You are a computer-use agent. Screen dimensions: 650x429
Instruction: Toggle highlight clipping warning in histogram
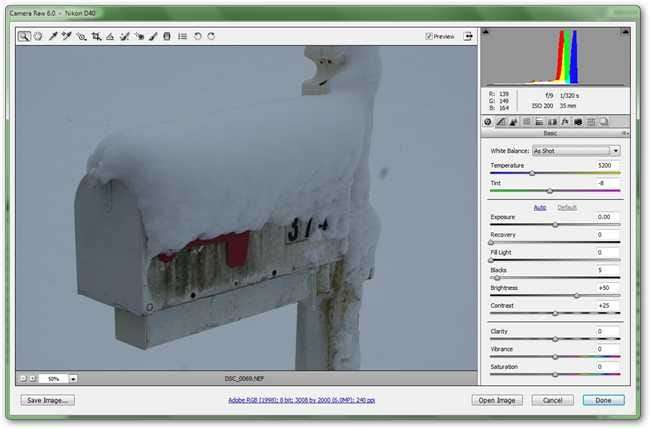coord(622,33)
